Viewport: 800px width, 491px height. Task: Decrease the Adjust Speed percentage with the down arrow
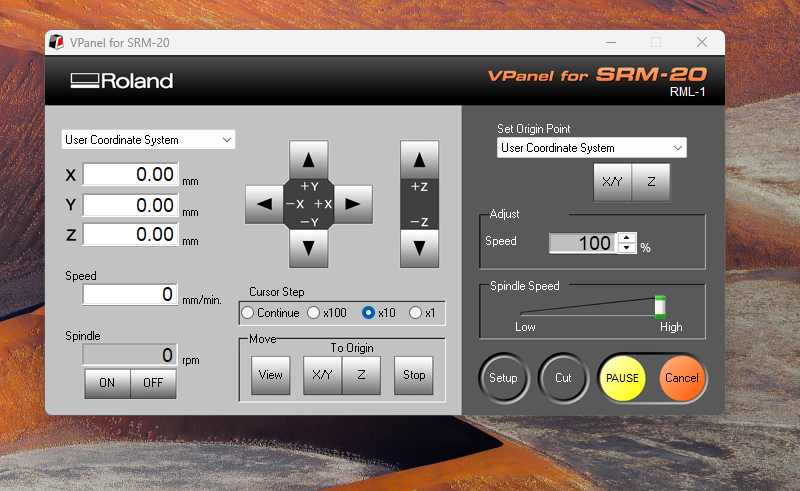point(627,248)
